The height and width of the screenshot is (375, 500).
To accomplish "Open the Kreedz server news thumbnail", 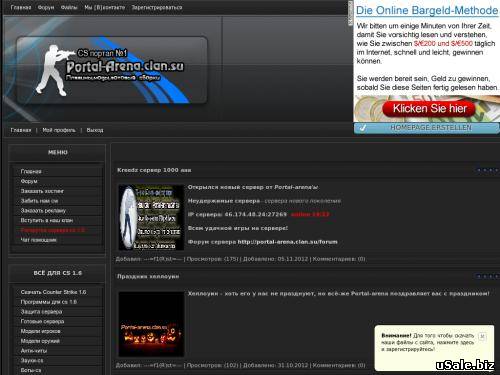I will (151, 217).
